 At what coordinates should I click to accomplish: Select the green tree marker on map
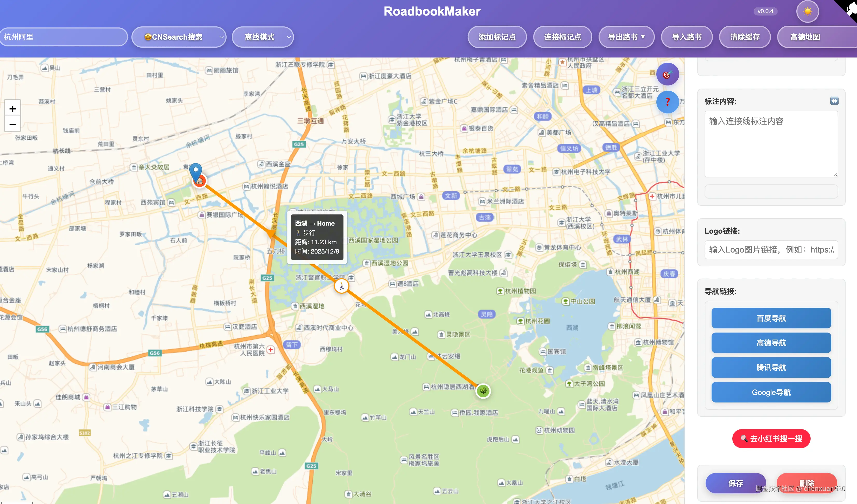[x=483, y=391]
